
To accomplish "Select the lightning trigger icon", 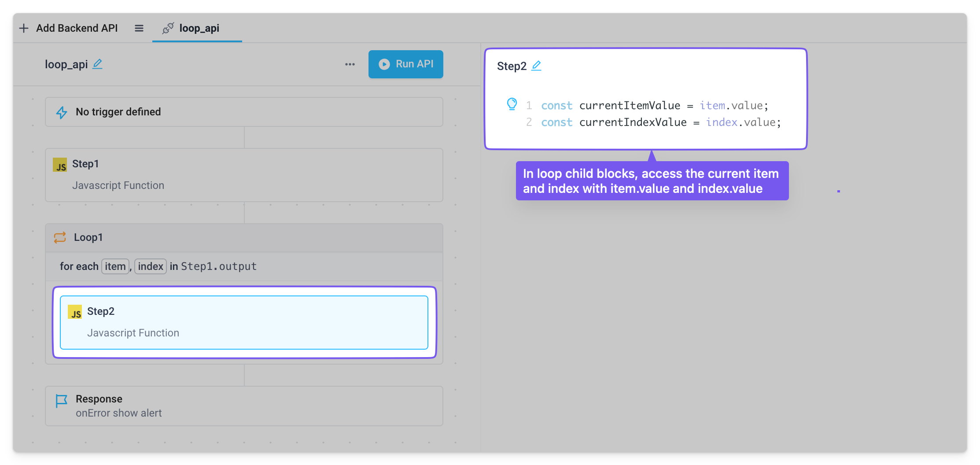I will 61,112.
